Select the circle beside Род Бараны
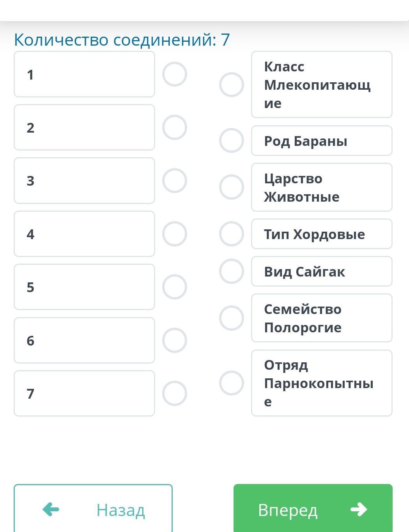Viewport: 409px width, 532px height. pos(232,140)
